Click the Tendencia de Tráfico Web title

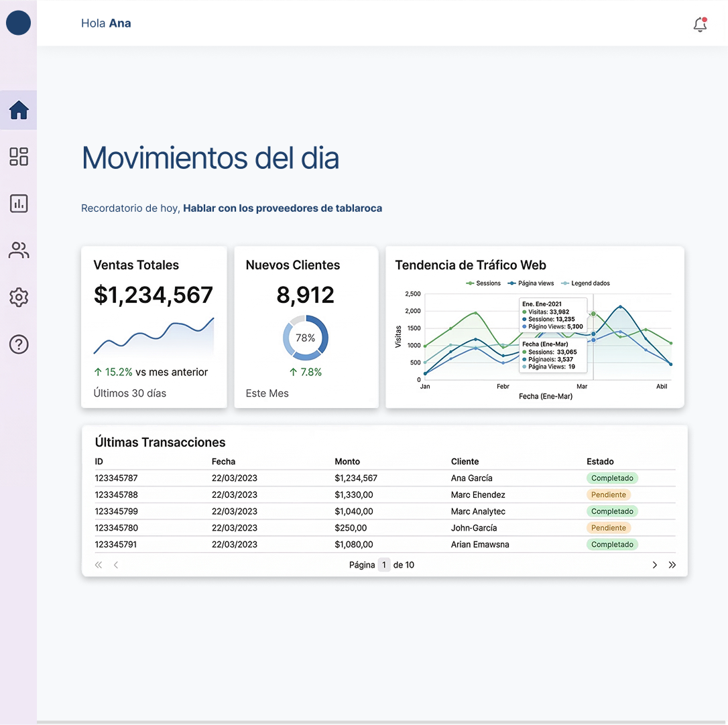point(471,265)
